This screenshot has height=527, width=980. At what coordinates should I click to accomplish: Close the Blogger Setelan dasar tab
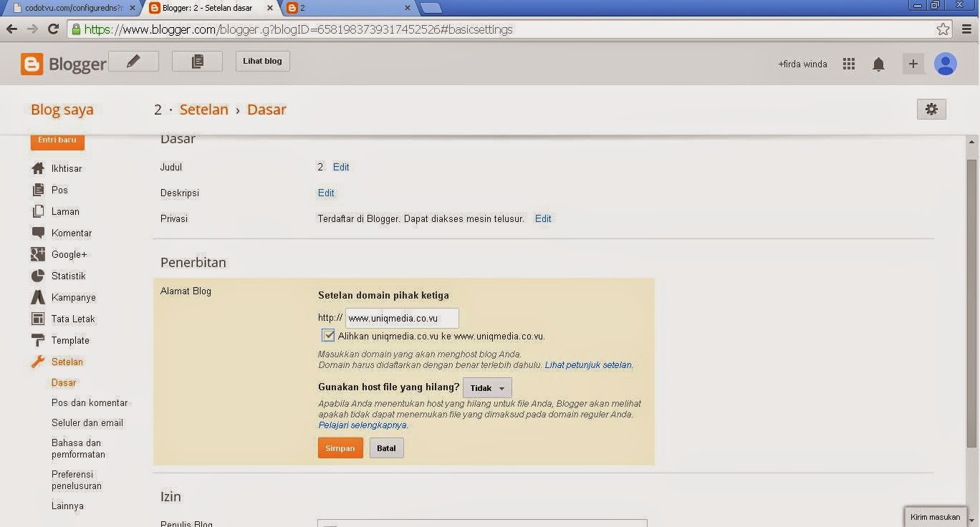pyautogui.click(x=271, y=8)
